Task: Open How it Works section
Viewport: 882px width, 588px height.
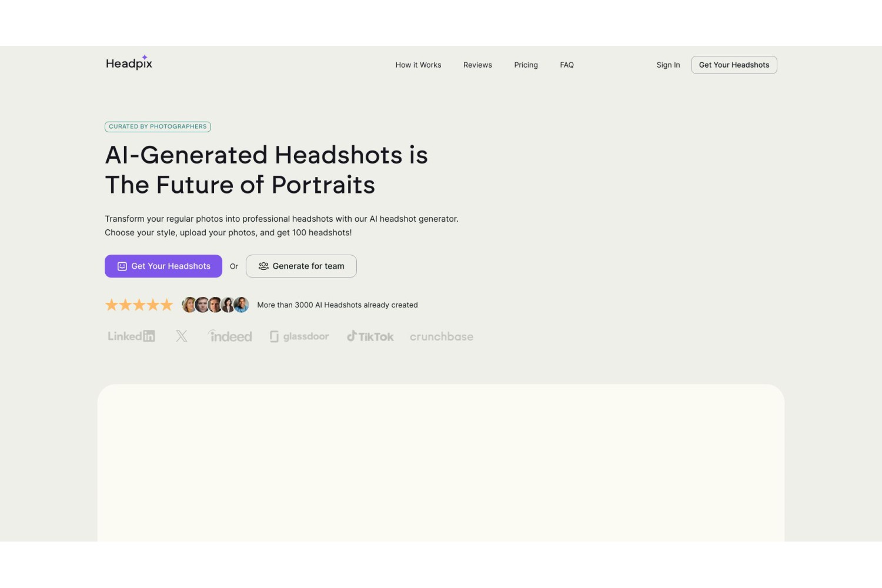Action: point(418,65)
